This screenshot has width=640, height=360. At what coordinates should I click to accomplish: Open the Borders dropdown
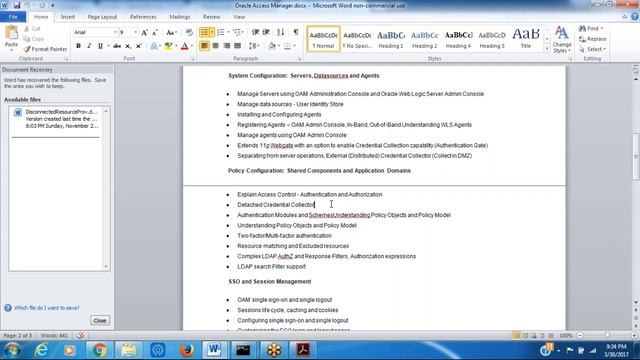[x=293, y=46]
